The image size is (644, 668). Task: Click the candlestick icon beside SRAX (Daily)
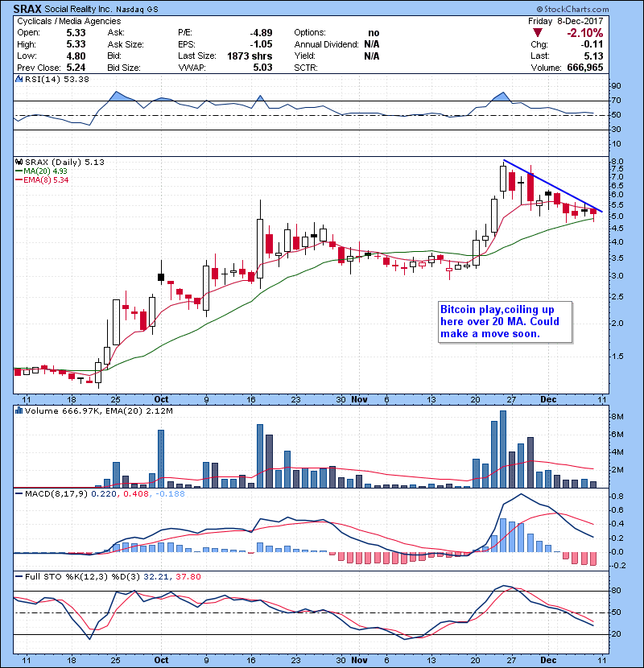[19, 162]
